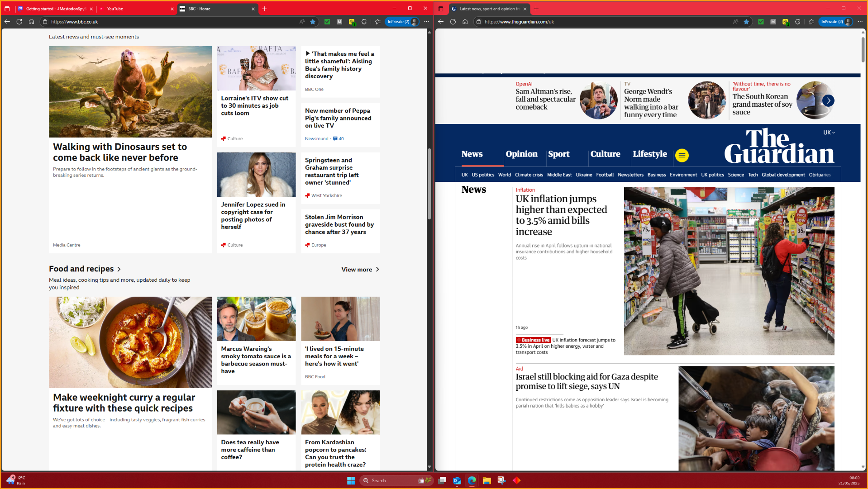
Task: Favorite the BBC page with star icon
Action: [313, 22]
